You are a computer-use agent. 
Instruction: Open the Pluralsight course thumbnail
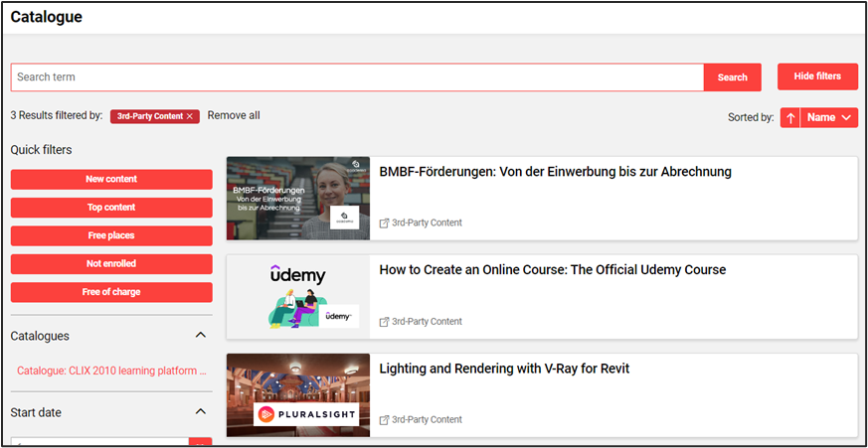pos(297,395)
